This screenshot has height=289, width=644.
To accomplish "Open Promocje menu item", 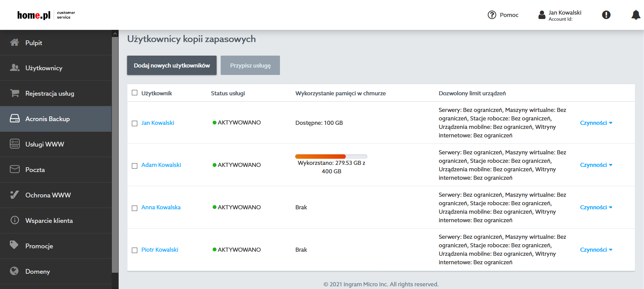I will click(56, 246).
